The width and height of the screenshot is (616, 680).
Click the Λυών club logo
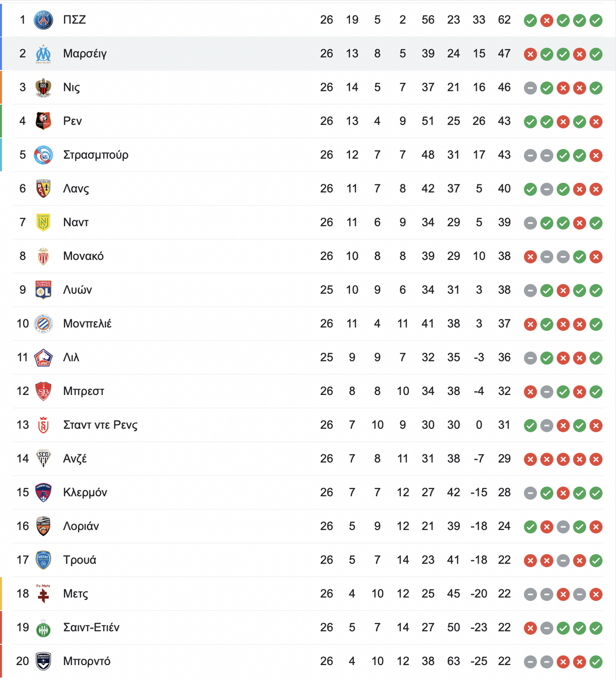[43, 290]
